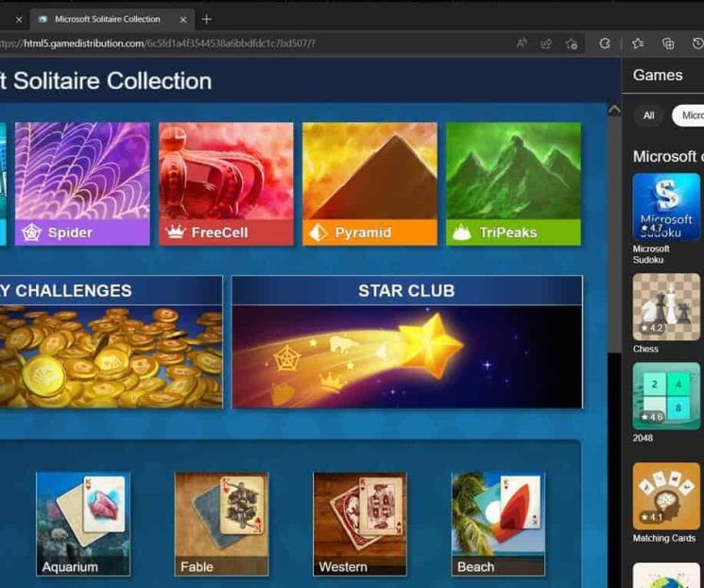Open Matching Cards game in sidebar
The height and width of the screenshot is (588, 704).
[666, 496]
